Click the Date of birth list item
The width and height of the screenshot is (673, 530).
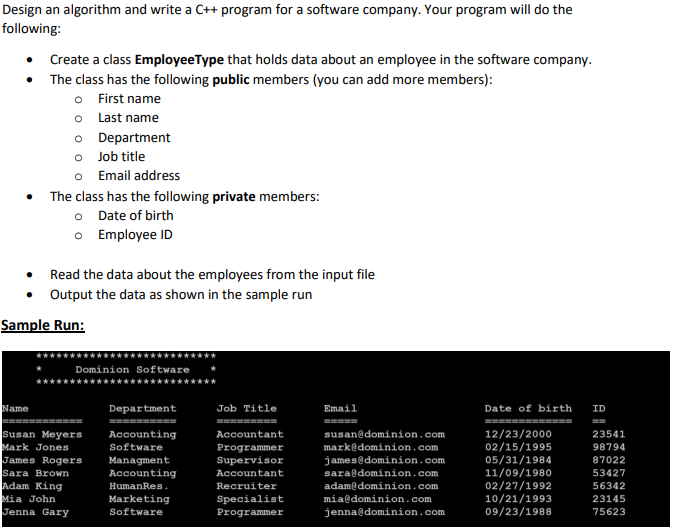coord(136,215)
